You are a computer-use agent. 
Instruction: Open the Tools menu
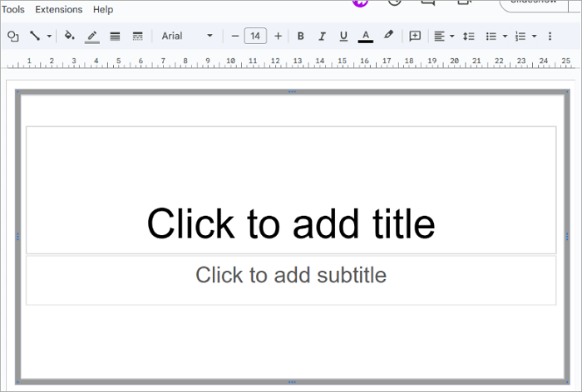(x=13, y=9)
